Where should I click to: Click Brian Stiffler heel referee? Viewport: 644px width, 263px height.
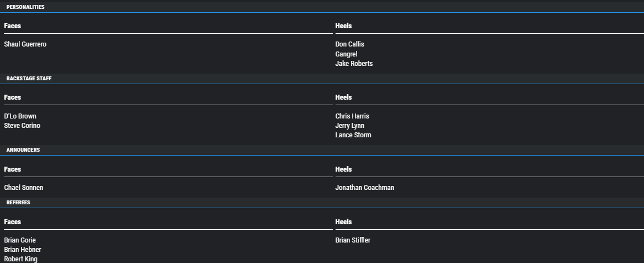point(353,240)
